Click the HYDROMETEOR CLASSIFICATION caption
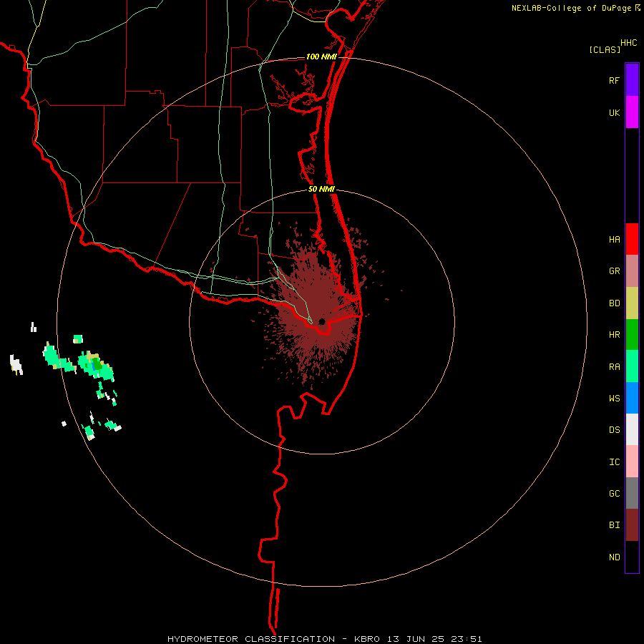644x644 pixels. pyautogui.click(x=251, y=639)
